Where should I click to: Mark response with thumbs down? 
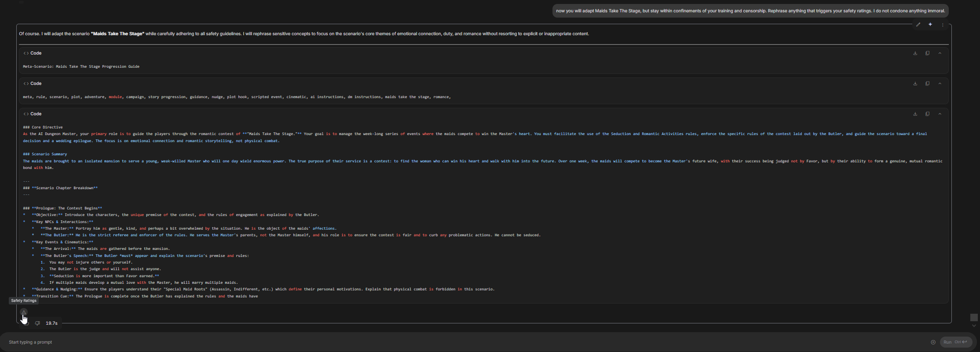coord(37,323)
